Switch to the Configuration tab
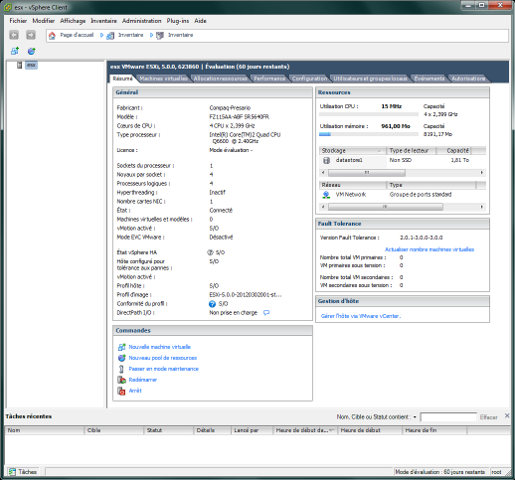 (310, 79)
